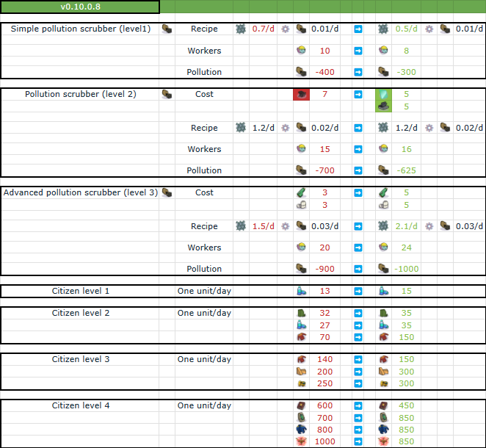
Task: Click the green bag icon next to red 32
Action: (x=301, y=313)
